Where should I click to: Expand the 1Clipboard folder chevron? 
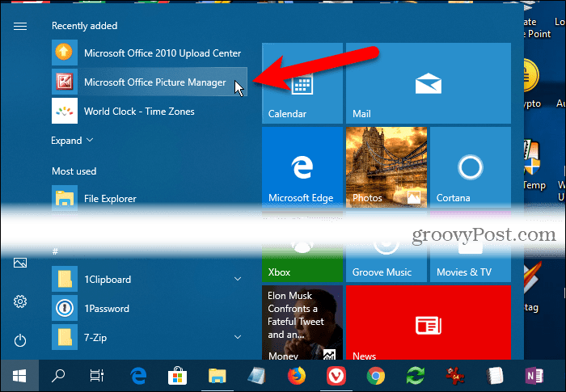[x=238, y=279]
